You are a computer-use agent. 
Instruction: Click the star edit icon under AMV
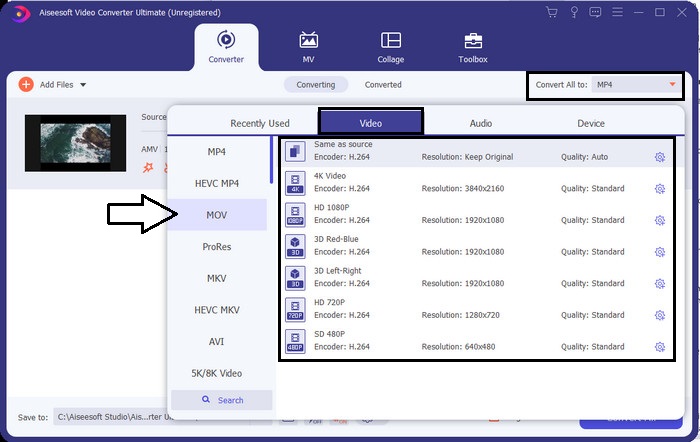tap(148, 167)
